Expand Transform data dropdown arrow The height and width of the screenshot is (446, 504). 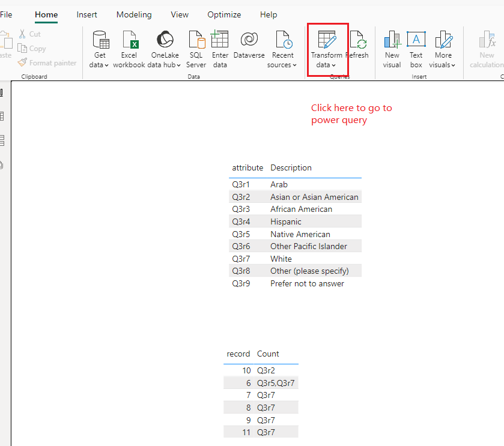333,65
